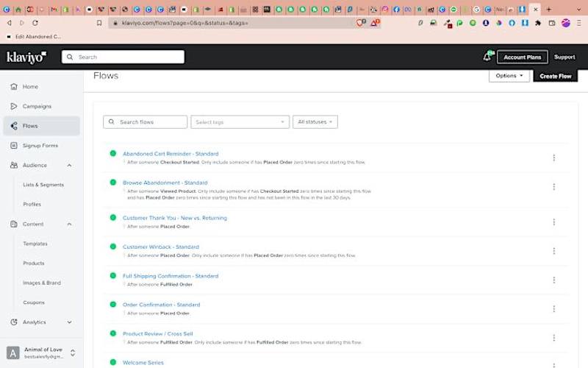The image size is (588, 368).
Task: Open the Select tags dropdown
Action: coord(240,122)
